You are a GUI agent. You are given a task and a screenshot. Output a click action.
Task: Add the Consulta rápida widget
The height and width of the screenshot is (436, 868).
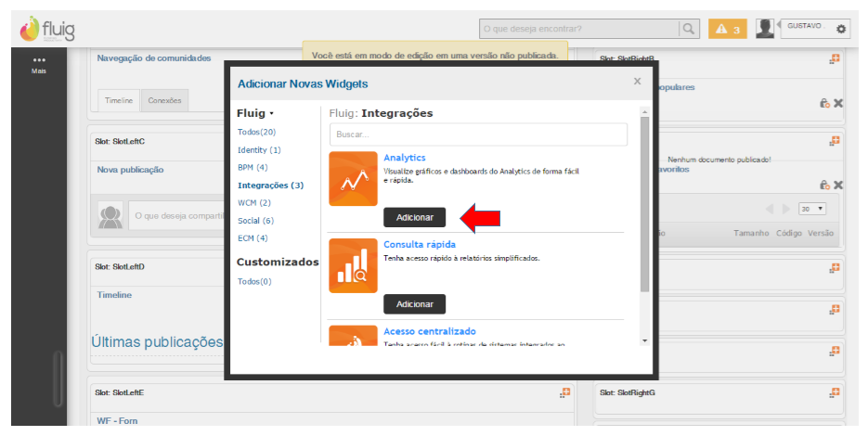[x=415, y=304]
